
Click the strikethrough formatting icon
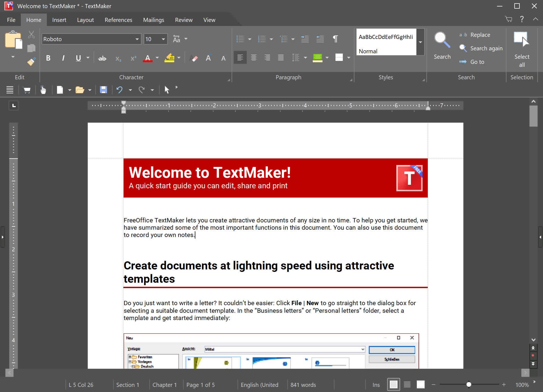[102, 58]
